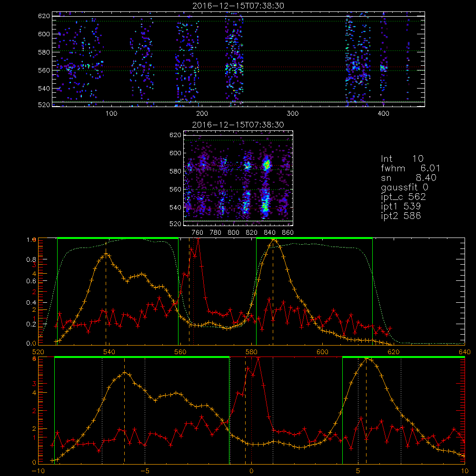This screenshot has width=476, height=476.
Task: Select the 'fwhm 6.01' readout
Action: [410, 168]
